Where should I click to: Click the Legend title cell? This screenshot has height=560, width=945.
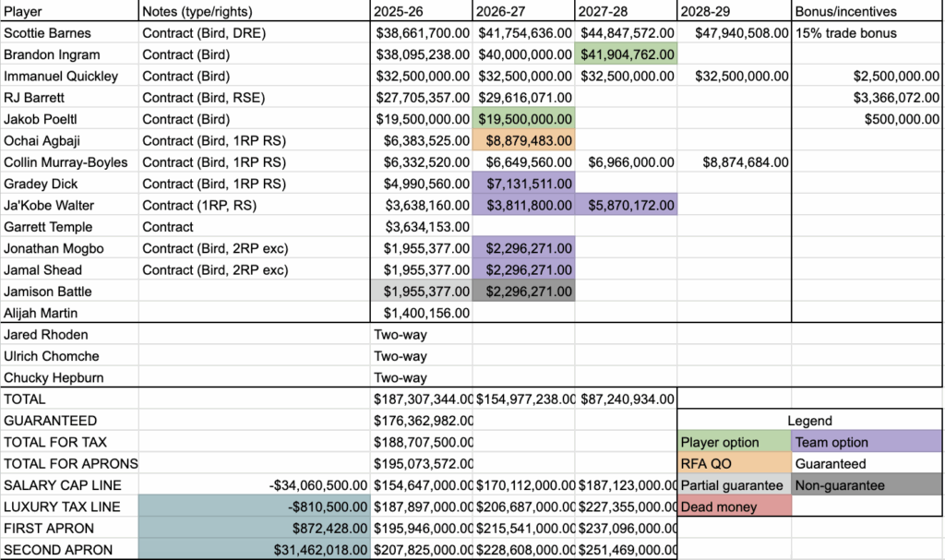809,421
